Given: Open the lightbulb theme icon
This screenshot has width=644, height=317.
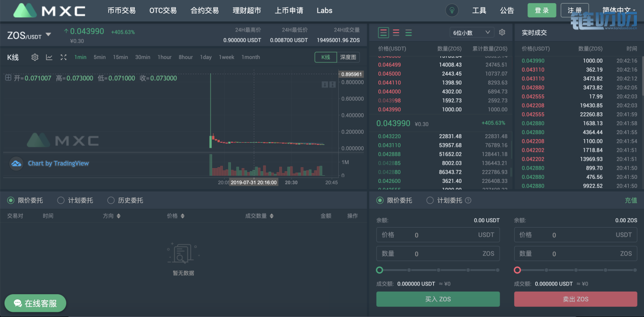Looking at the screenshot, I should 451,10.
